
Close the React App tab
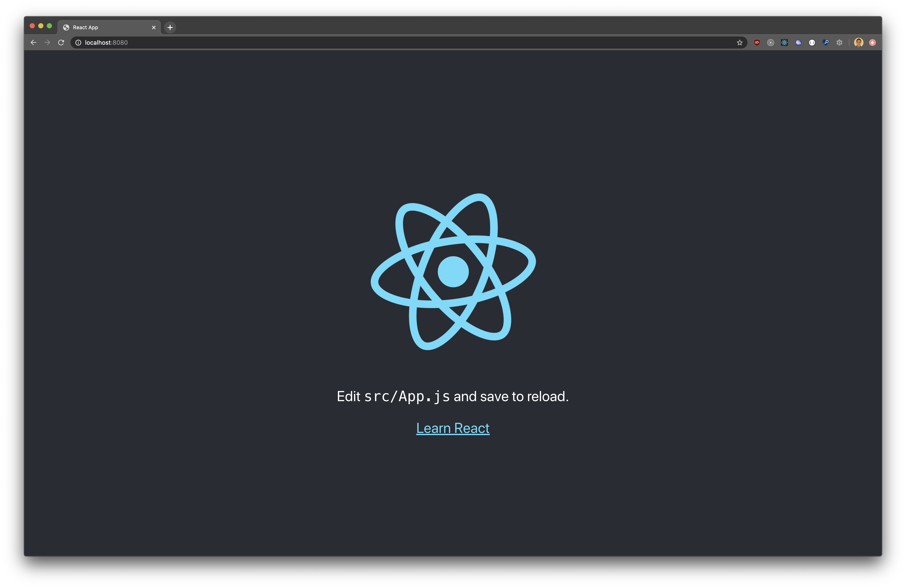154,27
